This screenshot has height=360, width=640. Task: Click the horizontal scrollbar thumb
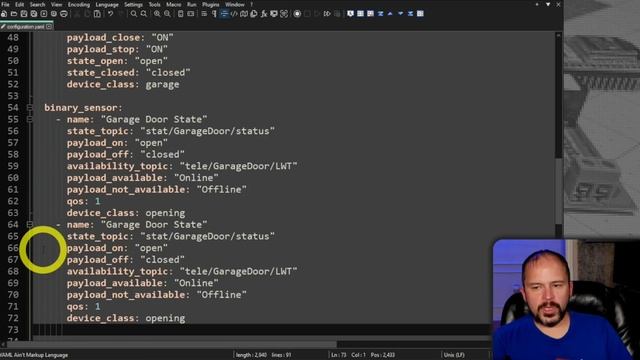pos(171,345)
